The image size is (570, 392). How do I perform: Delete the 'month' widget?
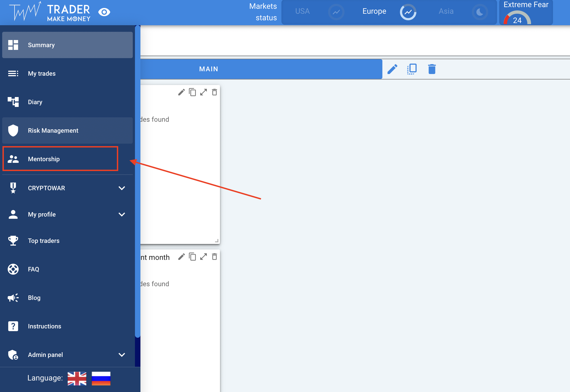click(x=215, y=257)
